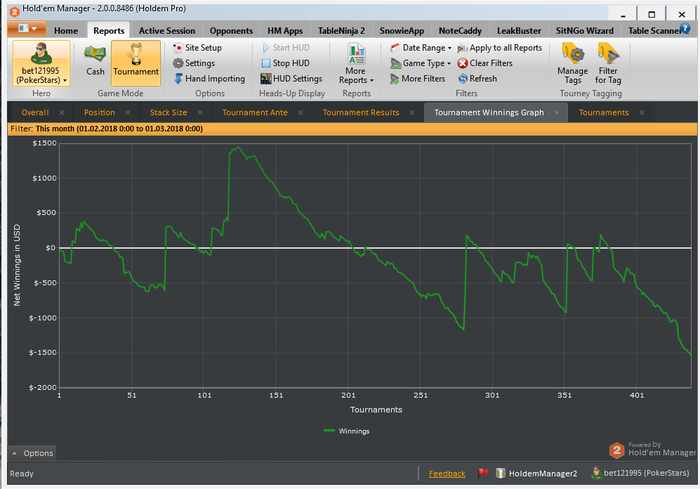This screenshot has width=700, height=489.
Task: Open the TableNinja 2 tab
Action: pos(341,31)
